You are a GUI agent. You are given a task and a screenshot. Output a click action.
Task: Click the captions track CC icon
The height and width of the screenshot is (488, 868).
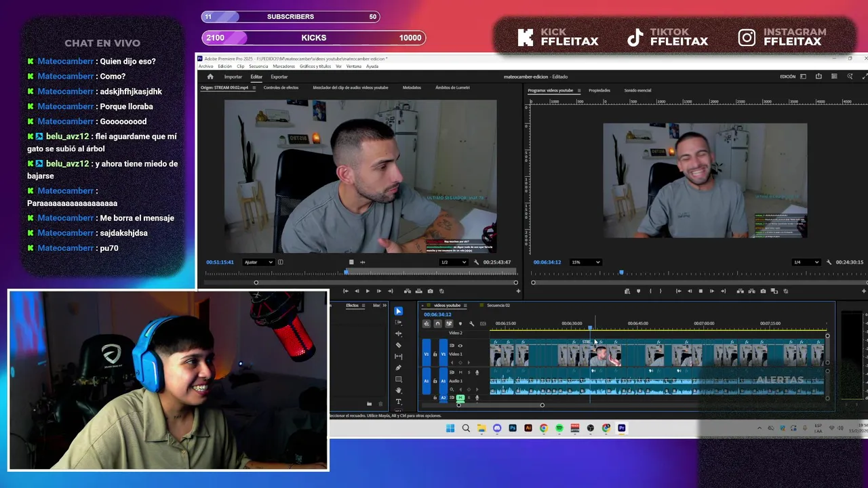click(483, 324)
